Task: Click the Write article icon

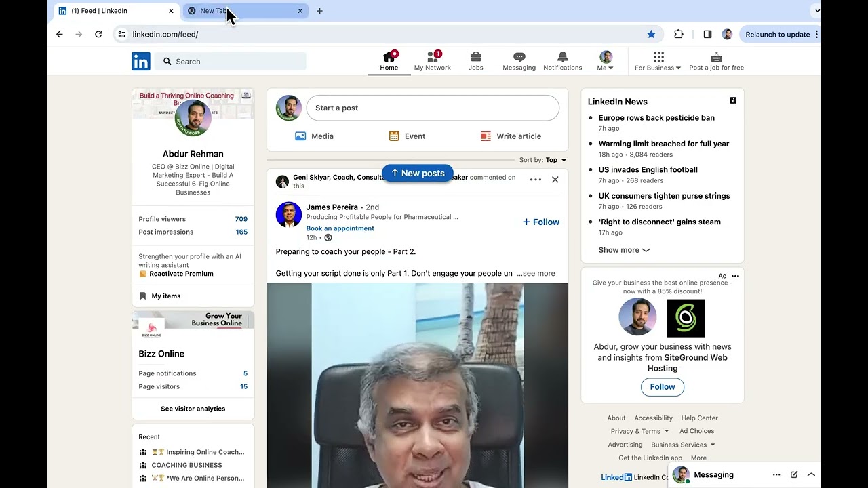Action: 486,136
